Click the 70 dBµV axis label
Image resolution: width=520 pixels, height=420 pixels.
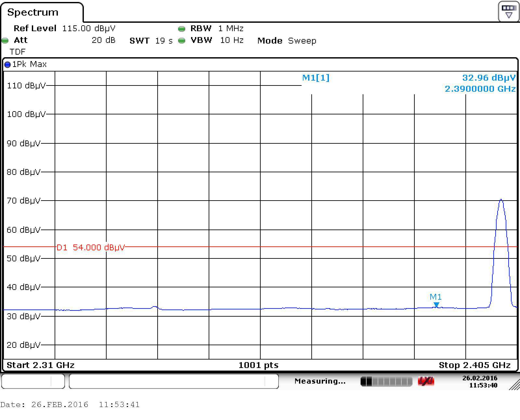(23, 201)
